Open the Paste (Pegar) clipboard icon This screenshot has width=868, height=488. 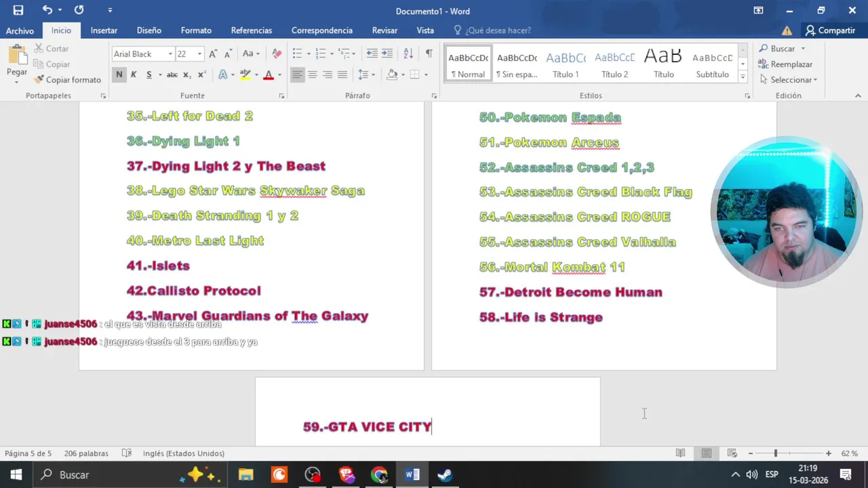click(17, 56)
